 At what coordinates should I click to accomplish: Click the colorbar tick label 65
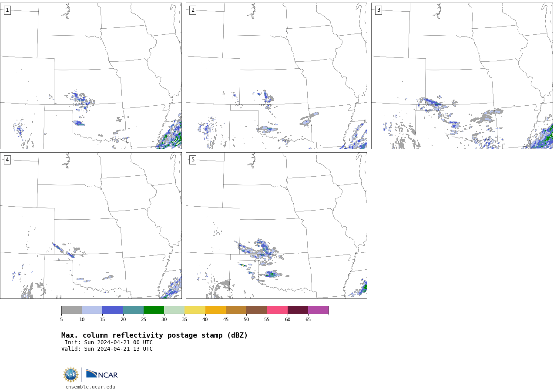click(x=308, y=319)
